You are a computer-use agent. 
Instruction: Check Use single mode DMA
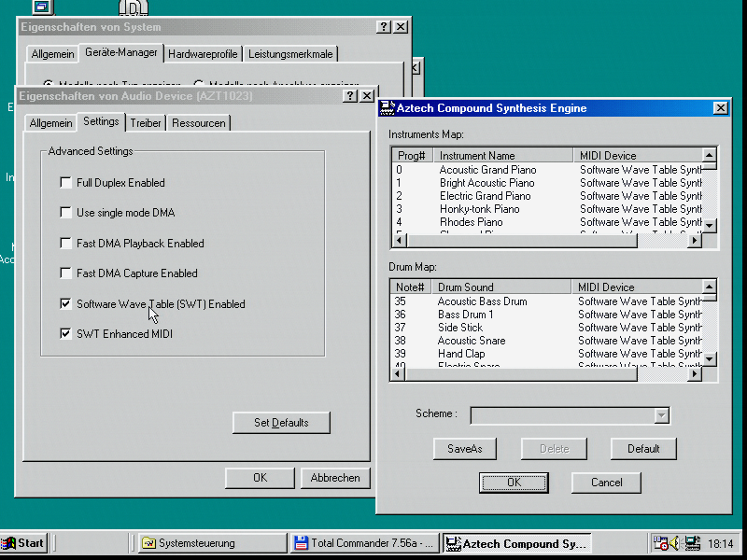point(65,213)
